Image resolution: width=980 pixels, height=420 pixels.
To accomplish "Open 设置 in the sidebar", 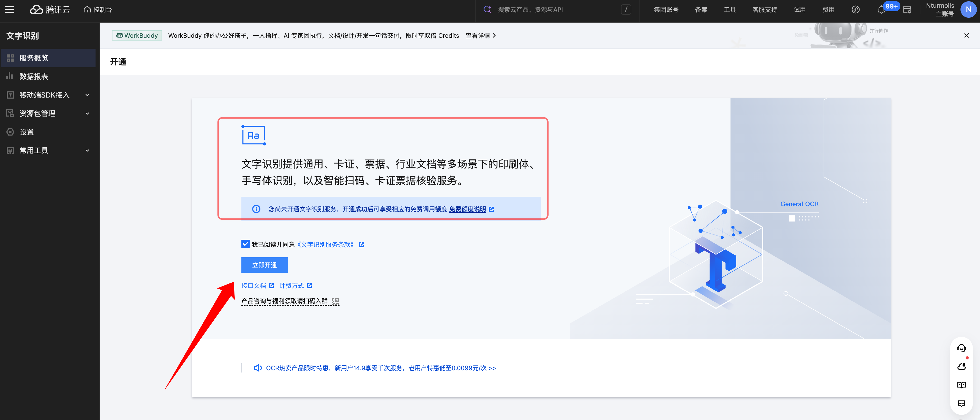I will (x=48, y=132).
